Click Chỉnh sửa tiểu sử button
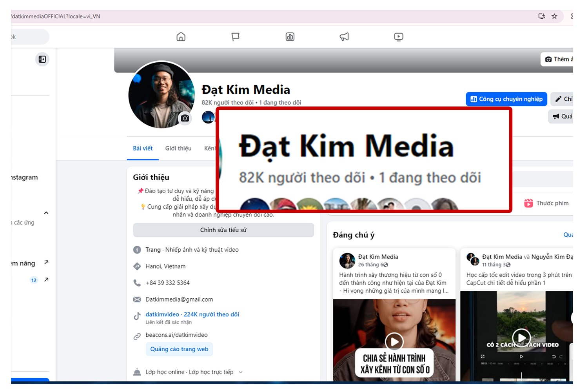588x392 pixels. tap(223, 230)
